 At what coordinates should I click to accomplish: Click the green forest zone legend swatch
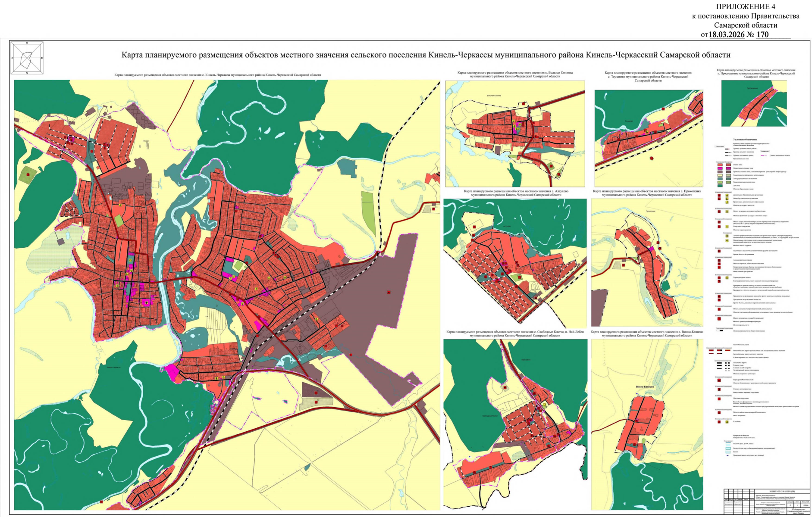click(x=719, y=186)
